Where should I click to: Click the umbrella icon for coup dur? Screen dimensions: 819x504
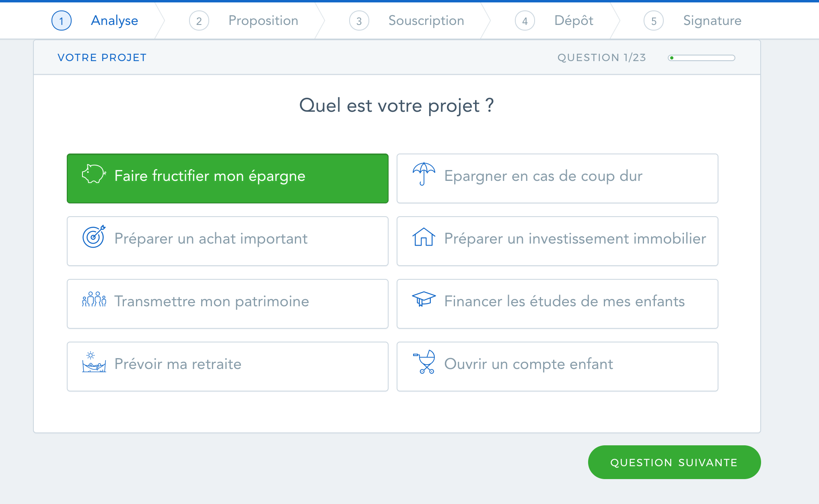click(x=424, y=174)
